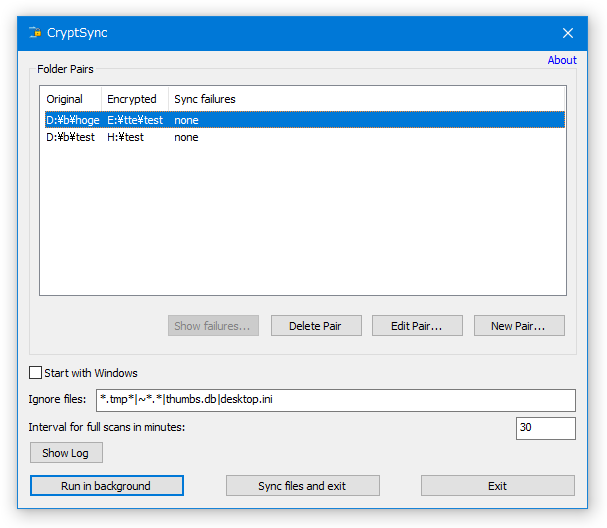Screen dimensions: 607x528
Task: Select the Original column header
Action: 71,99
